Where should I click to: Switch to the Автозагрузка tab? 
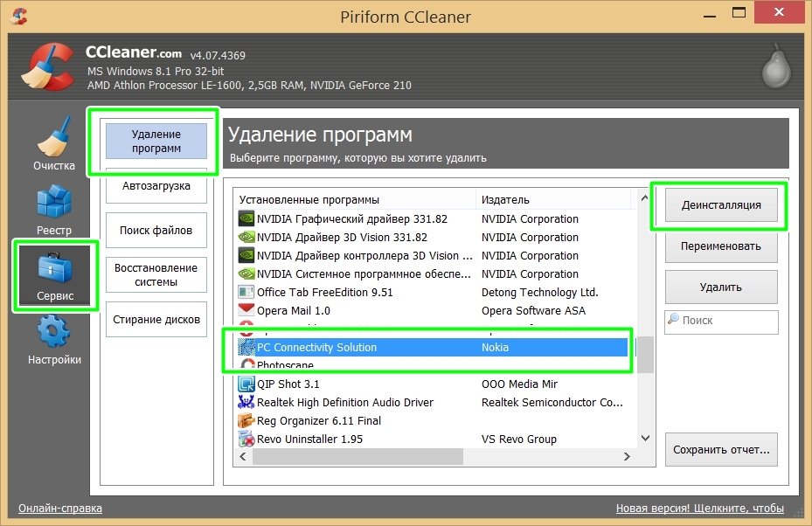(156, 186)
